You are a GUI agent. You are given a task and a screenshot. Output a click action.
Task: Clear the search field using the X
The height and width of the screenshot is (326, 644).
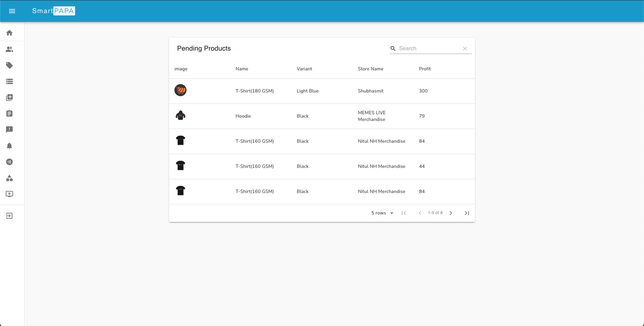(465, 48)
